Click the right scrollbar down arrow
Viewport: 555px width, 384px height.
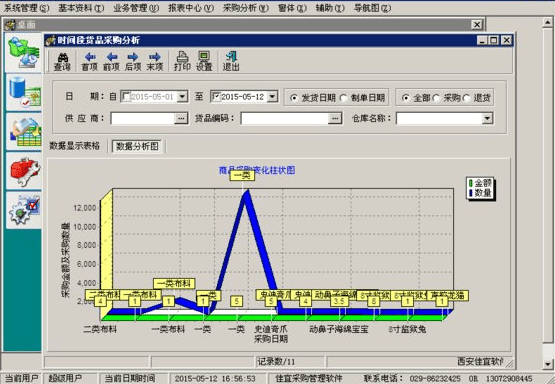coord(548,363)
